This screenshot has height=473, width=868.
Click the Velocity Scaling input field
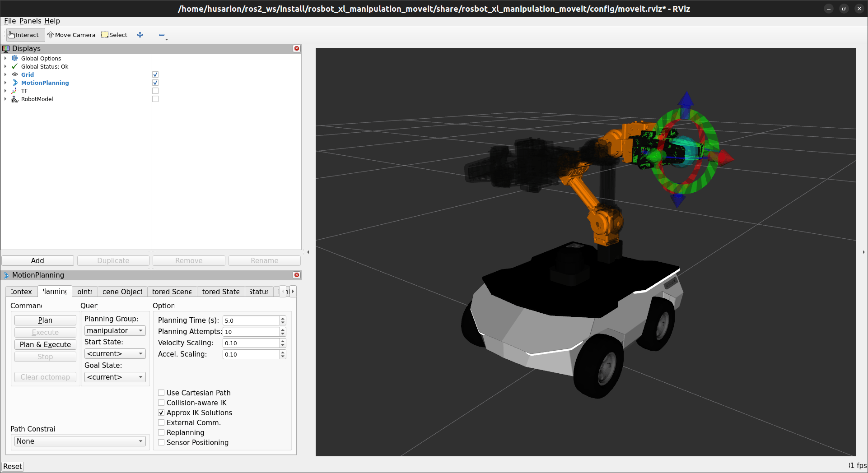point(251,343)
